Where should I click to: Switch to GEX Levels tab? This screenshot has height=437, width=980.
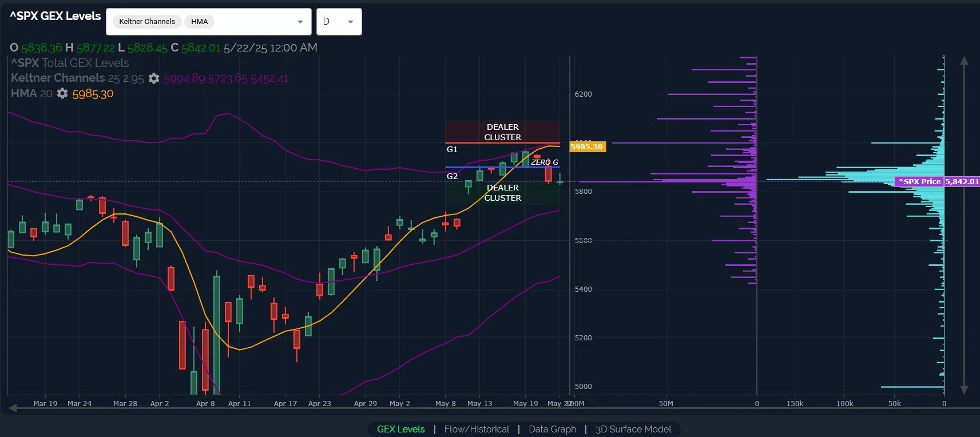click(x=400, y=429)
